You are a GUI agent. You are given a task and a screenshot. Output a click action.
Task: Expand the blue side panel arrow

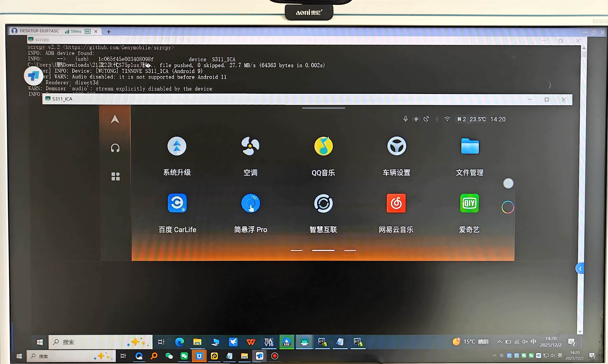(580, 269)
